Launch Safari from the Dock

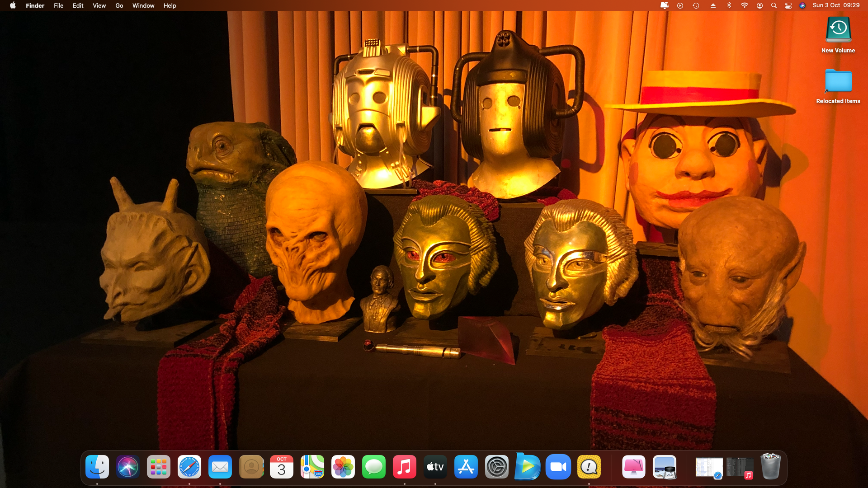click(x=189, y=467)
